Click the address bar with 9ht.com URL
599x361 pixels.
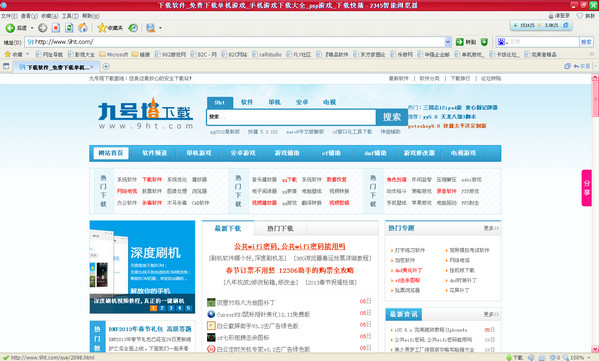tap(235, 42)
